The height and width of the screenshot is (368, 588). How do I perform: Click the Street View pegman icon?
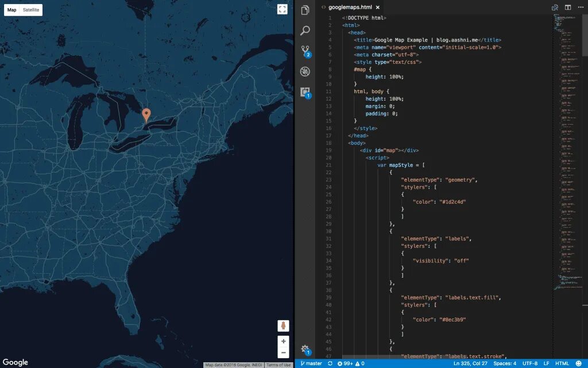coord(283,325)
